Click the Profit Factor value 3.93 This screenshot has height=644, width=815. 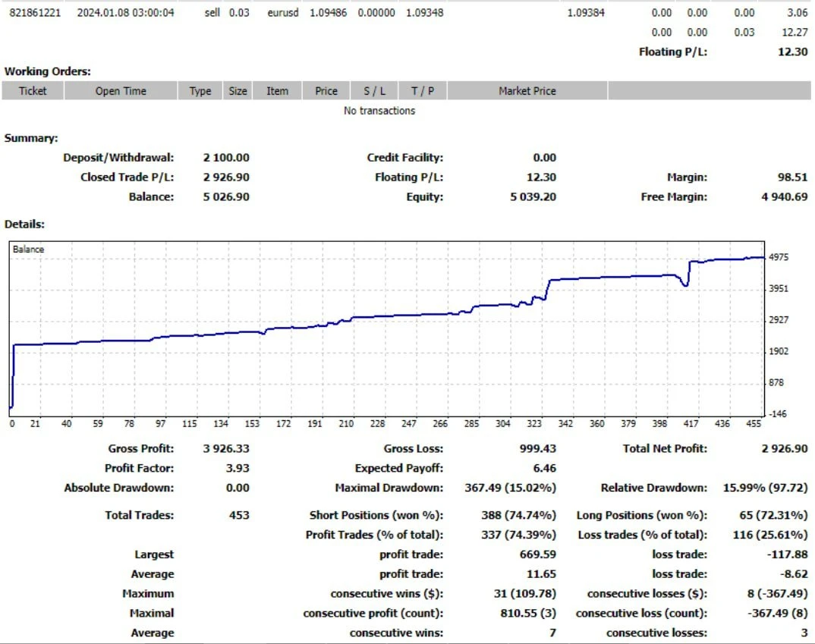tap(238, 469)
